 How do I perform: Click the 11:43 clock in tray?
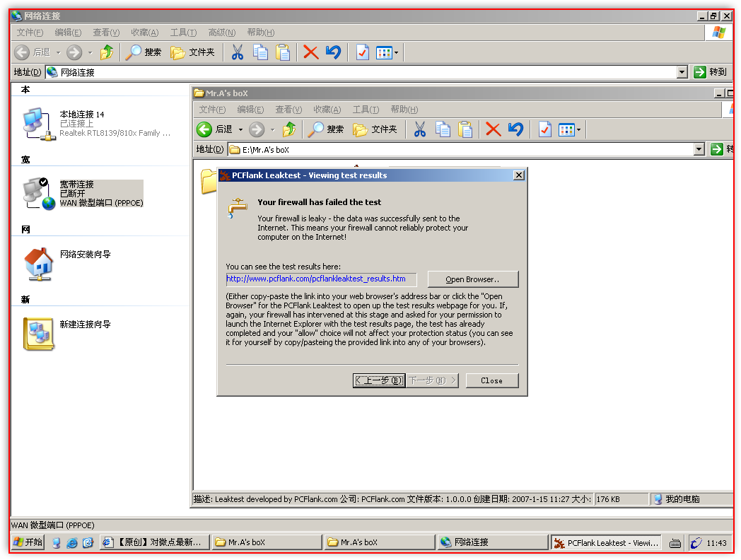point(716,543)
